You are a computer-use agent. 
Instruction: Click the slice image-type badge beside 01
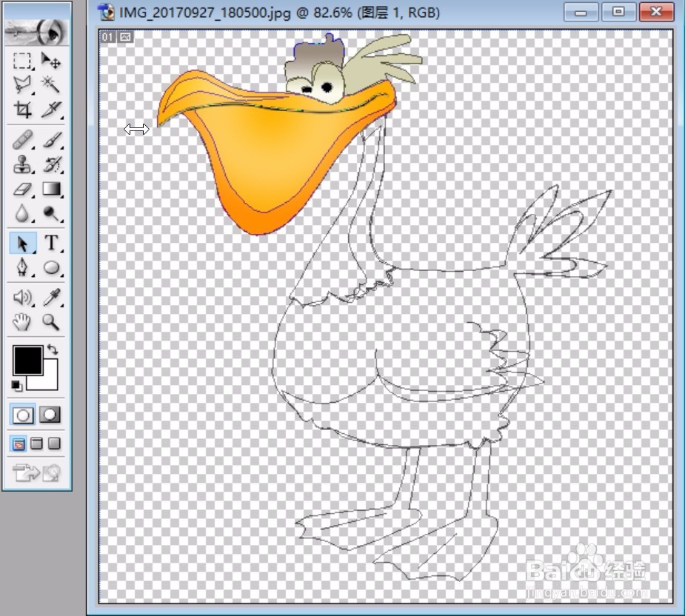click(x=125, y=37)
